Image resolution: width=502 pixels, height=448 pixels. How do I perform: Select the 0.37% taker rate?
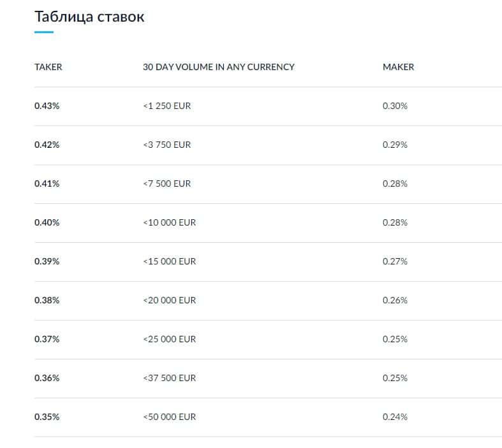47,339
